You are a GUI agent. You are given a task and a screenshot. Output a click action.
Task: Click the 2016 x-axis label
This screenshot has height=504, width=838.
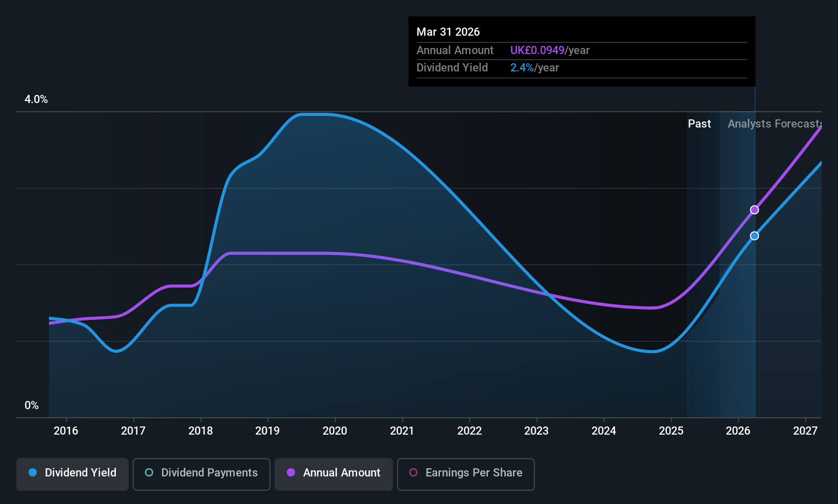(66, 431)
